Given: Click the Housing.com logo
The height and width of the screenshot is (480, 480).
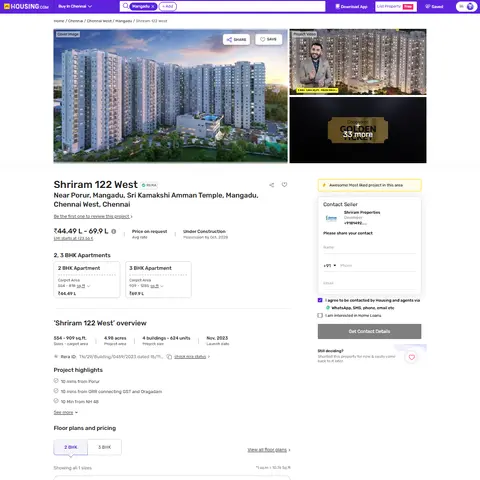Looking at the screenshot, I should point(26,6).
